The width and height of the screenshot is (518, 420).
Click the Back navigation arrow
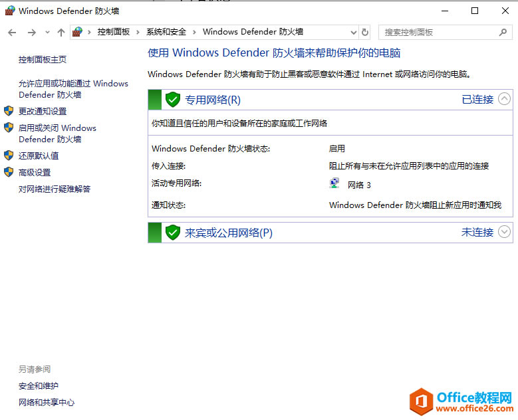click(12, 33)
